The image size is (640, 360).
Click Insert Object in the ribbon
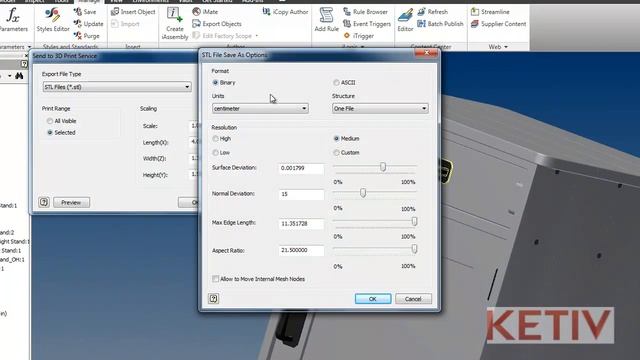click(133, 12)
